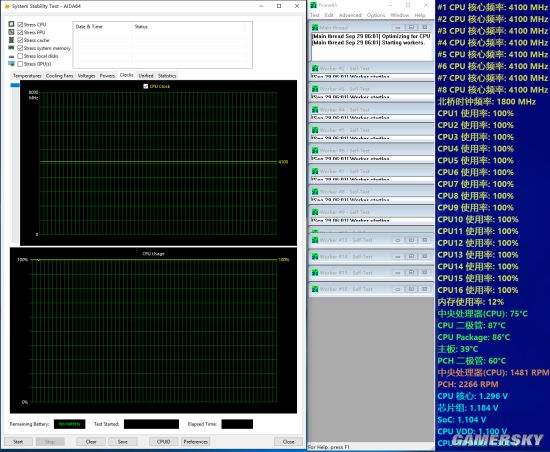Image resolution: width=550 pixels, height=452 pixels.
Task: Click the monitor icon beside Stress GPU(s)
Action: pyautogui.click(x=11, y=63)
